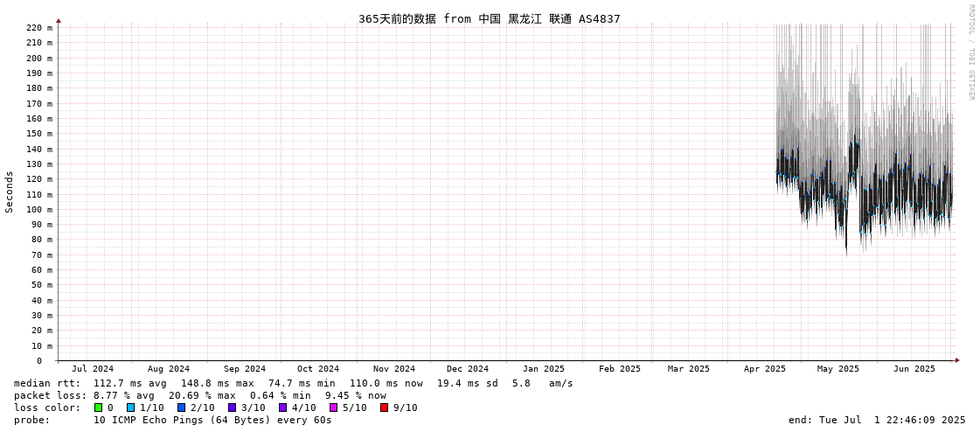Click the '20.69 % max' packet loss value

click(202, 395)
